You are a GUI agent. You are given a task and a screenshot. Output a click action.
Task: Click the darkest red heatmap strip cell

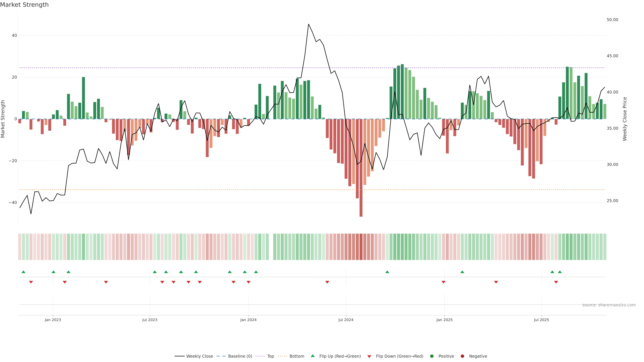(361, 247)
